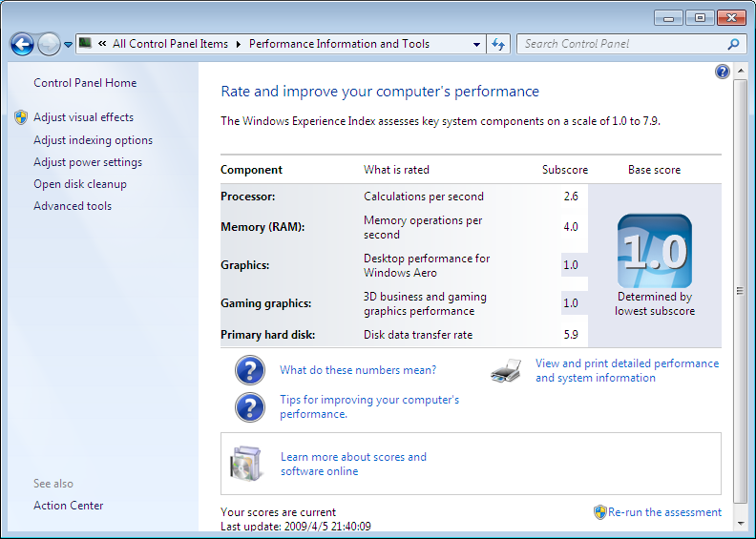Image resolution: width=756 pixels, height=539 pixels.
Task: Click the vertical scrollbar down arrow
Action: 741,523
